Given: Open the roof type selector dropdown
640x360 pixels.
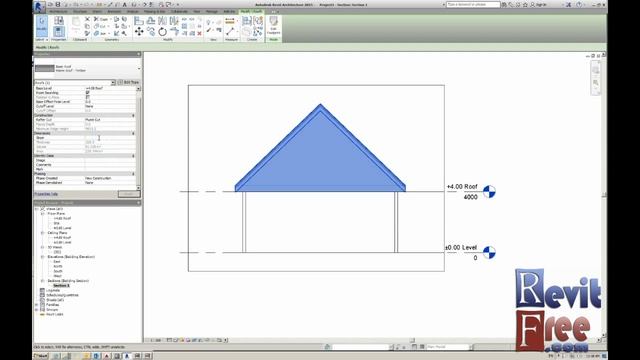Looking at the screenshot, I should [139, 69].
